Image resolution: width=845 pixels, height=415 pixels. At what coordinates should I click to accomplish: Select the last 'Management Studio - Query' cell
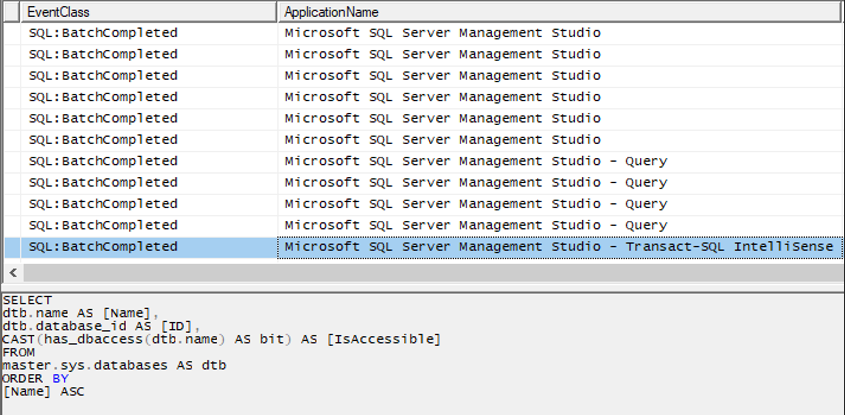(x=475, y=225)
